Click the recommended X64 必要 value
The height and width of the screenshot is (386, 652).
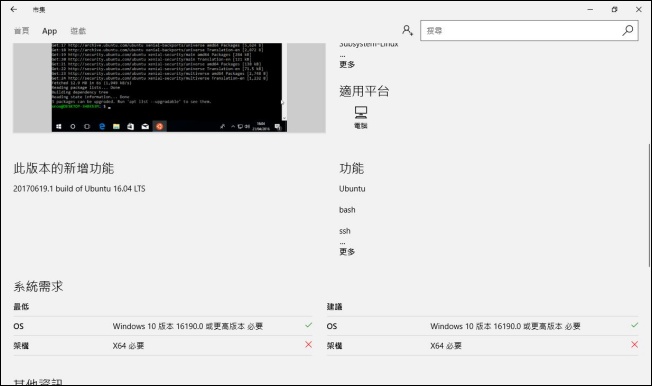[446, 346]
